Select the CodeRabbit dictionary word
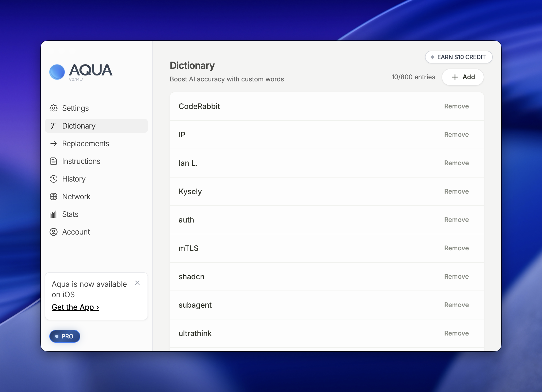The height and width of the screenshot is (392, 542). pyautogui.click(x=199, y=106)
